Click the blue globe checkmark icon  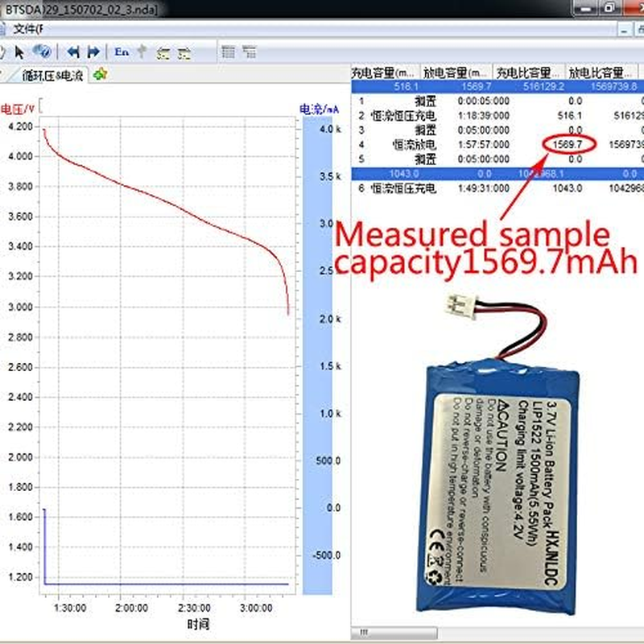43,52
